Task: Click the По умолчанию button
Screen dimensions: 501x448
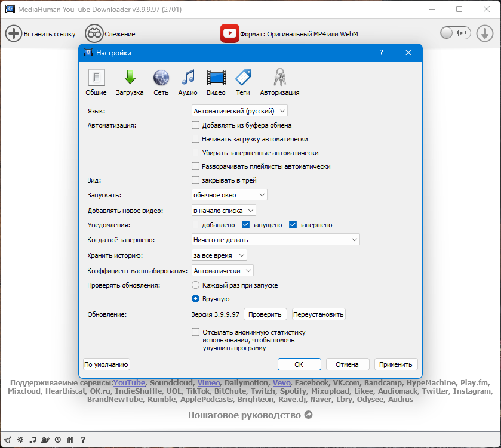Action: pyautogui.click(x=106, y=364)
